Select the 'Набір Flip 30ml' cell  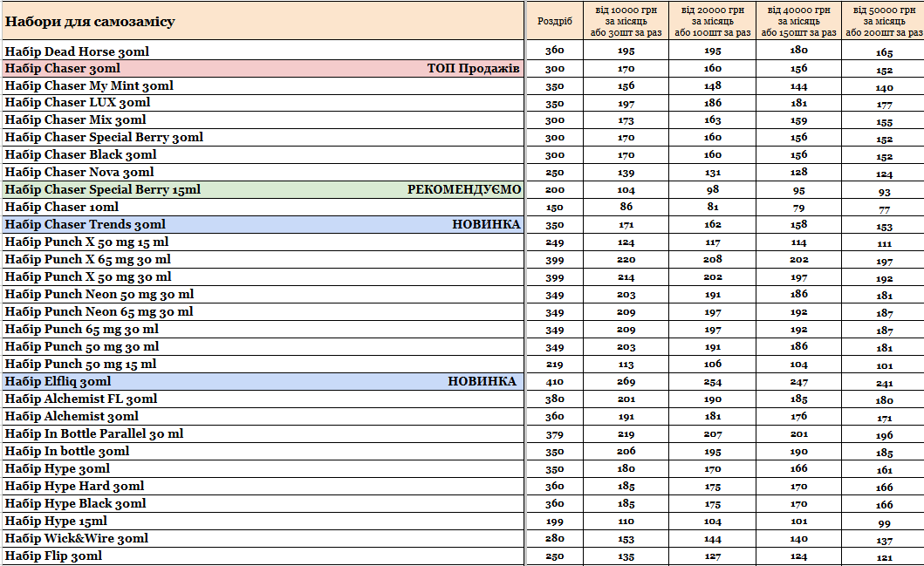pyautogui.click(x=53, y=556)
